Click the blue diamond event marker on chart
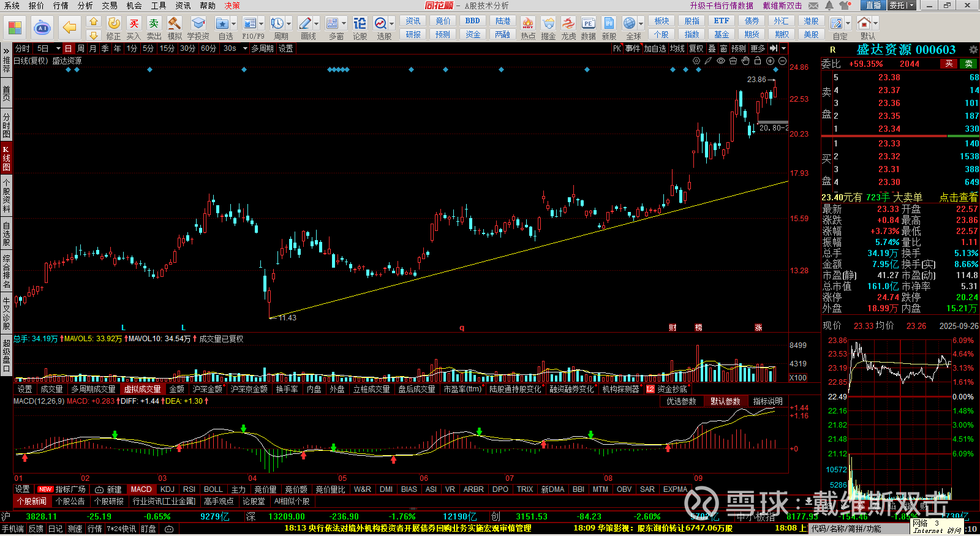The height and width of the screenshot is (536, 980). click(149, 70)
